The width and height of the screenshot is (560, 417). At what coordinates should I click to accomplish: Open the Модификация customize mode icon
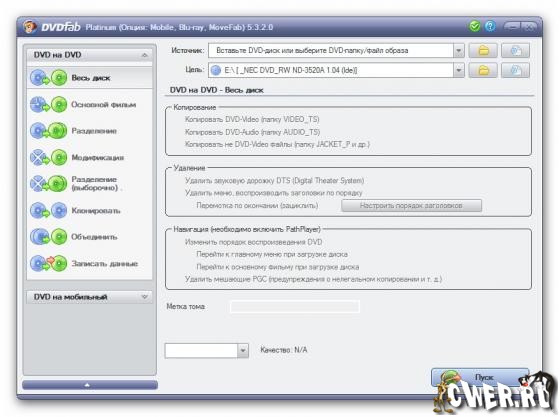point(49,157)
